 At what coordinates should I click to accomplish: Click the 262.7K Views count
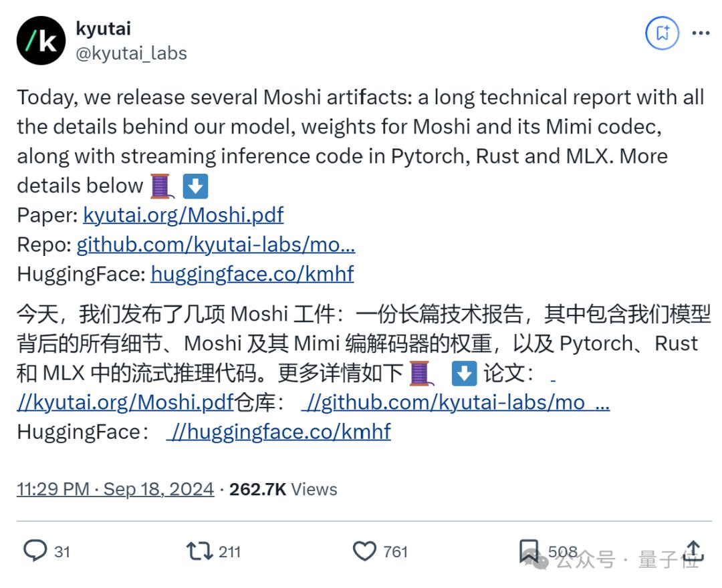(283, 489)
